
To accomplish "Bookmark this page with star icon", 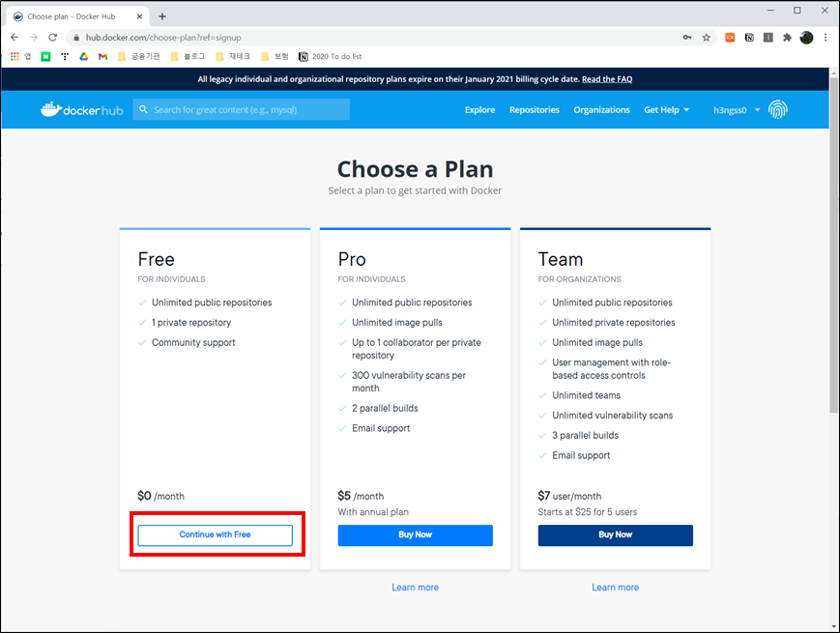I will coord(707,38).
